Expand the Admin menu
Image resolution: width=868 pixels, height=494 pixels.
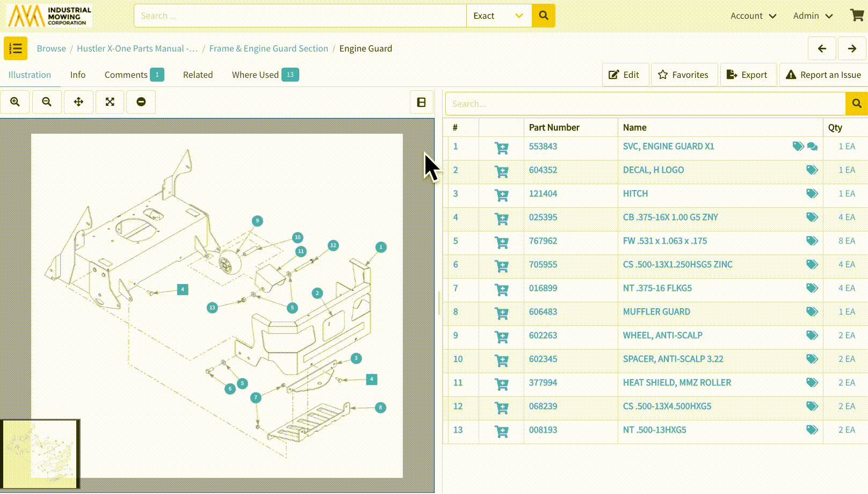(x=813, y=16)
